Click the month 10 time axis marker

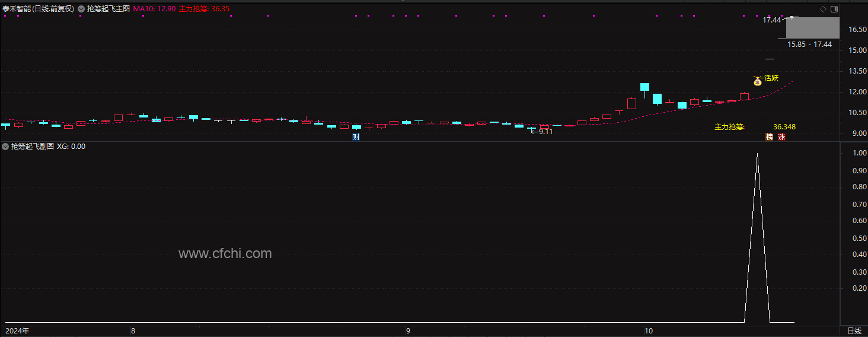point(648,331)
